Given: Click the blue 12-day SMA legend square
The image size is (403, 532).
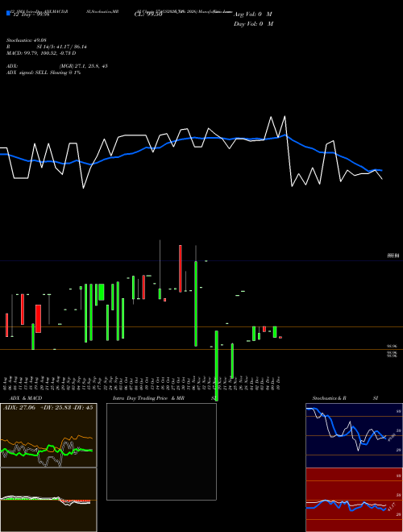Looking at the screenshot, I should tap(8, 13).
